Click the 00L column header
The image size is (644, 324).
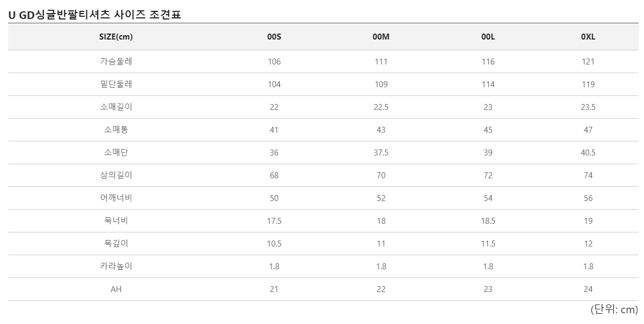[488, 36]
